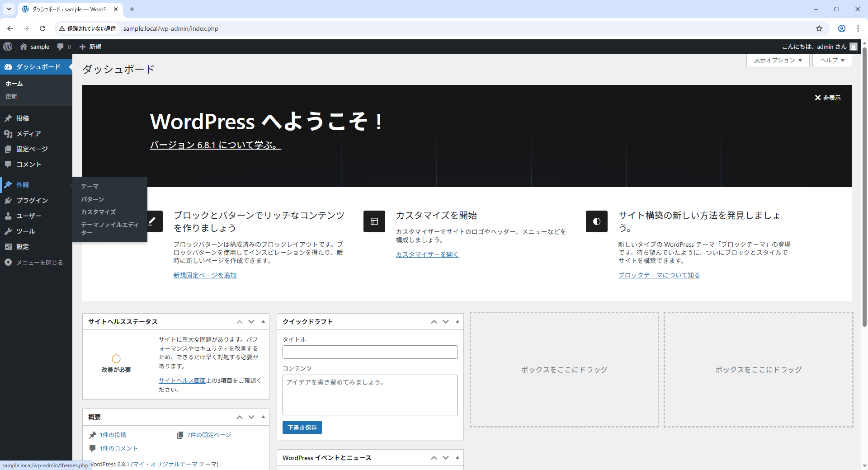
Task: Dismiss welcome panel with 非表示
Action: (827, 98)
